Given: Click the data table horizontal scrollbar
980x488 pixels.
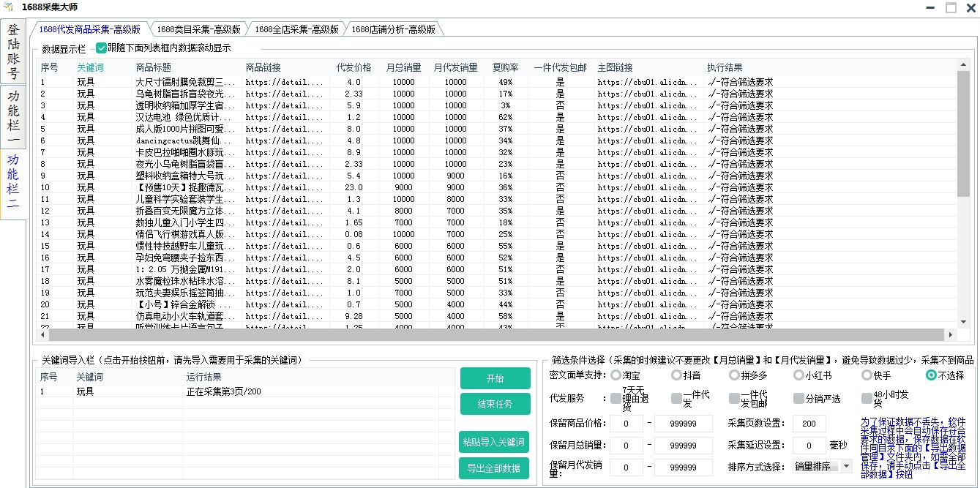Looking at the screenshot, I should (x=498, y=334).
